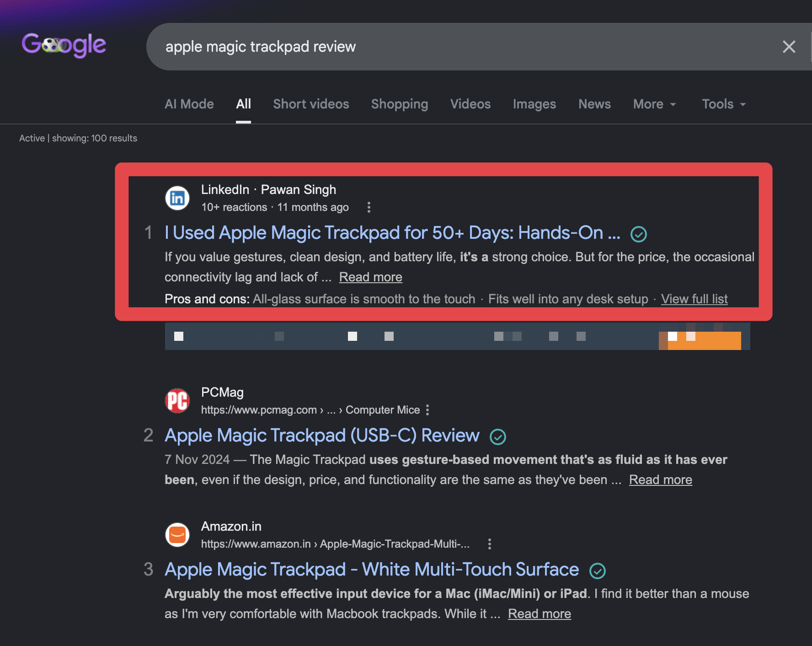Click 'https://www.pcmag.com › ... › Computer Mice' breadcrumb

pos(310,410)
